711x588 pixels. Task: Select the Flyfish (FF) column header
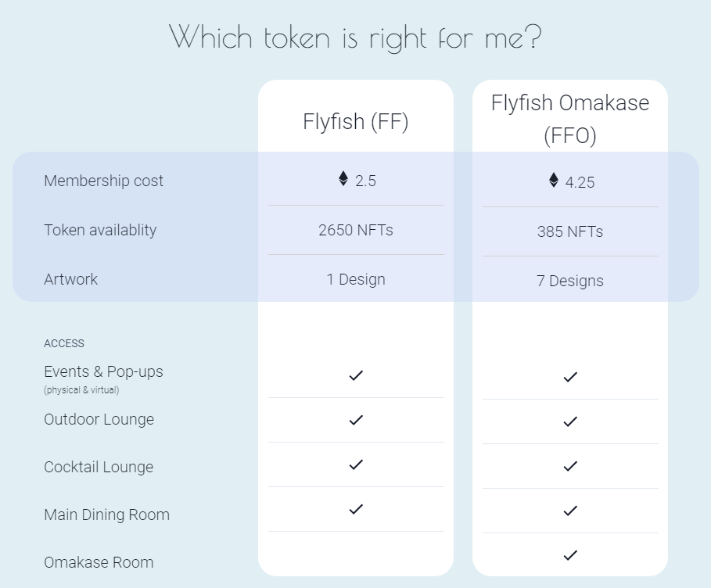coord(356,122)
